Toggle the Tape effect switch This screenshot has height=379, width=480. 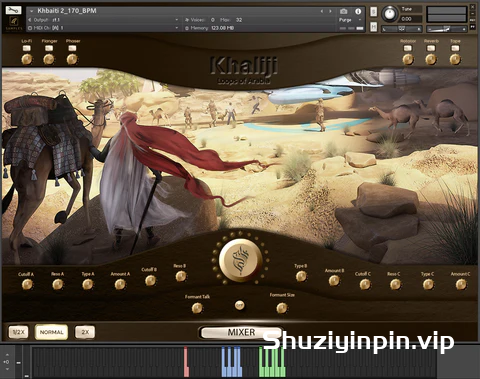coord(455,48)
